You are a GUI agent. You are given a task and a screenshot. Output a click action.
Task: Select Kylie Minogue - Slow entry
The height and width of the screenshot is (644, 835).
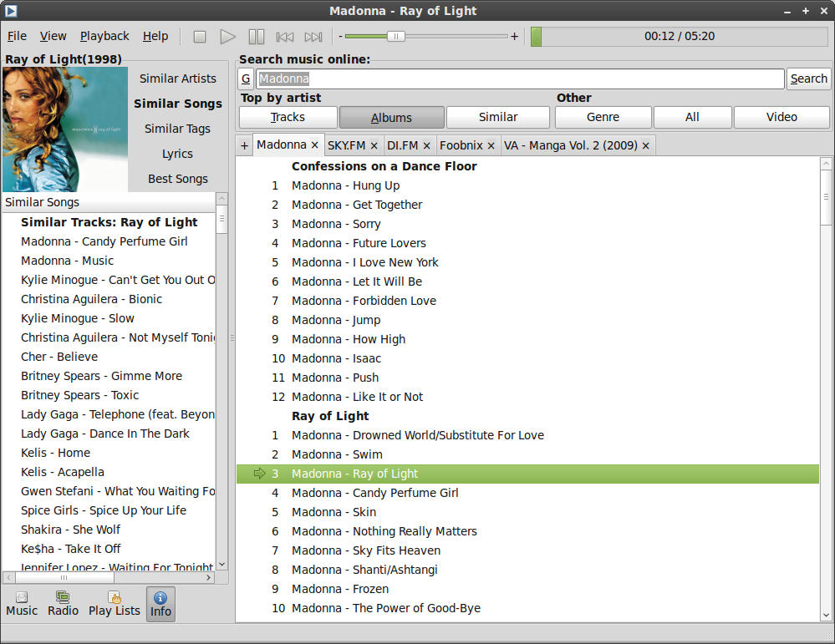click(x=109, y=318)
